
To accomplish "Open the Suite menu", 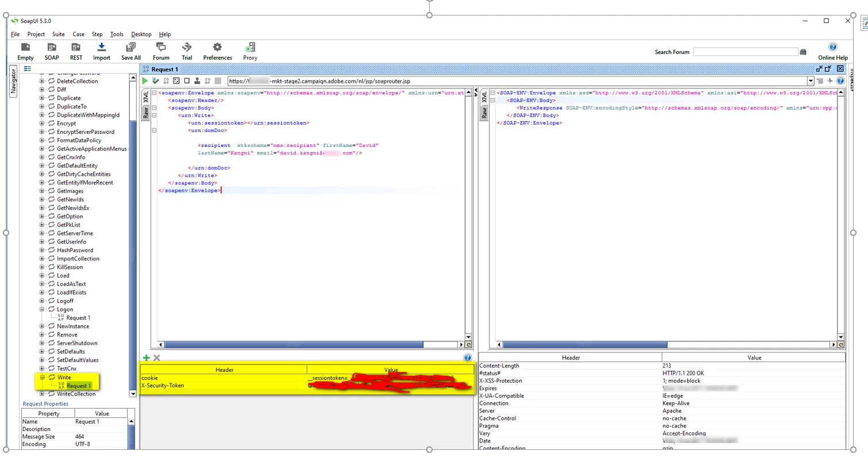I will [x=59, y=34].
